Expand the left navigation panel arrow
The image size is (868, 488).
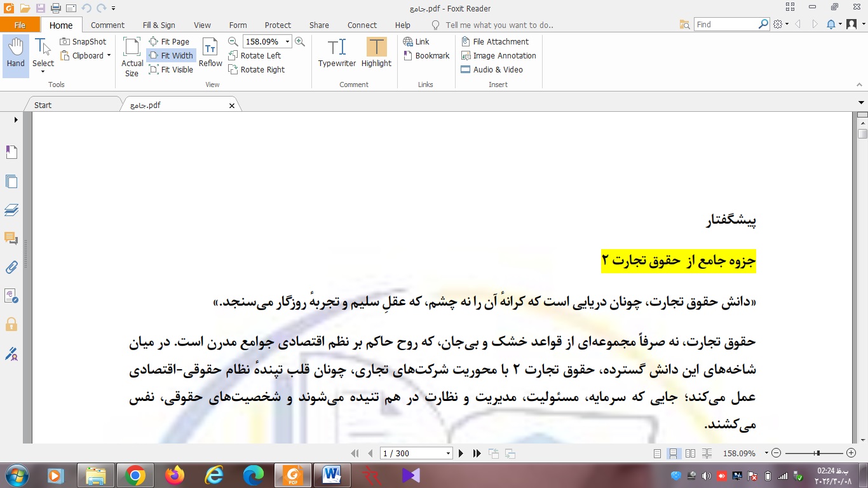(x=16, y=119)
